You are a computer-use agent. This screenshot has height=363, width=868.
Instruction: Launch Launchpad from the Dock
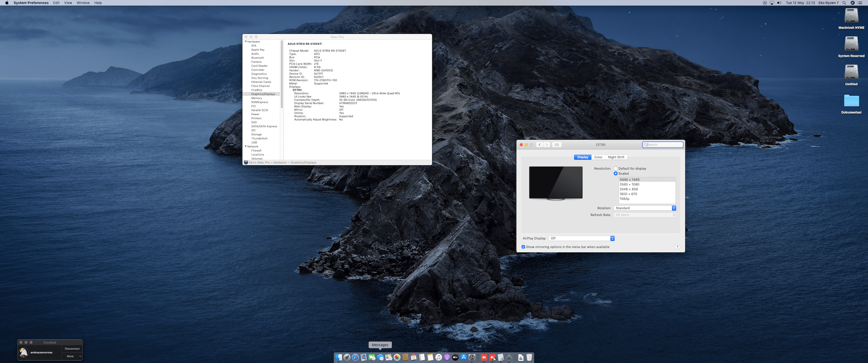(347, 358)
